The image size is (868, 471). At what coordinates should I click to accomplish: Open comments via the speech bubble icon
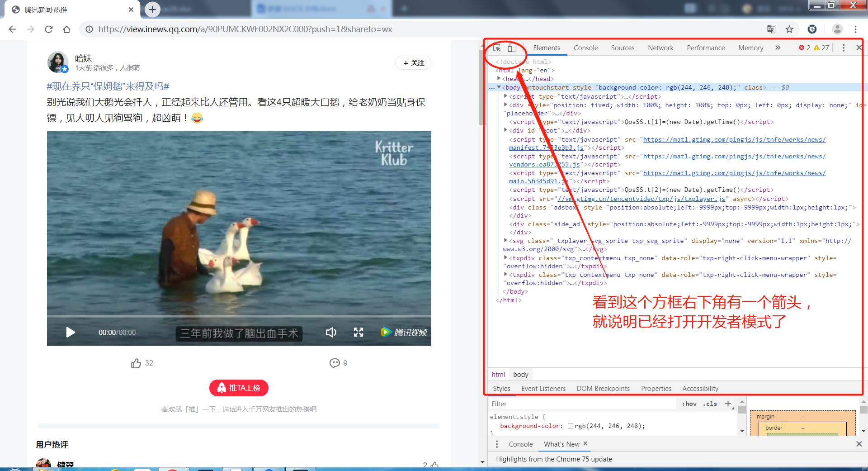[335, 363]
